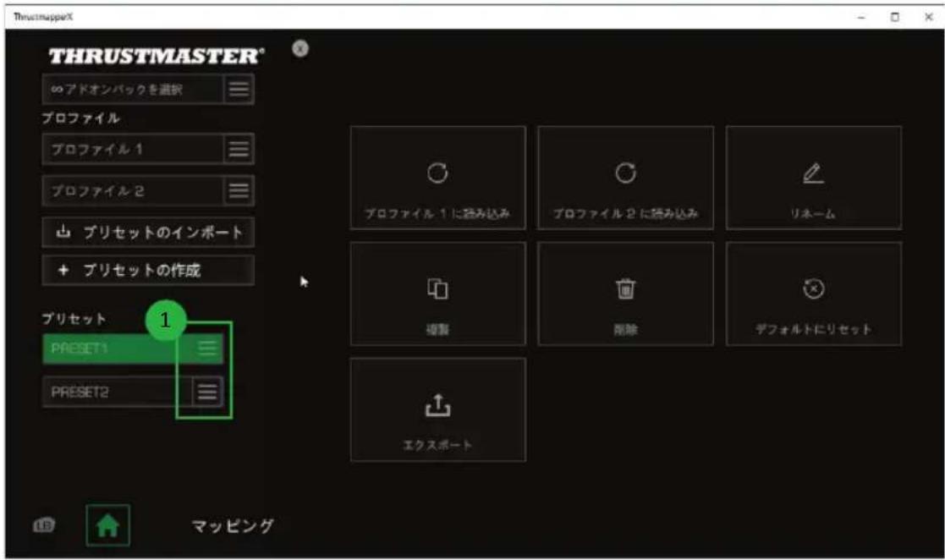945x560 pixels.
Task: Click the エクスポート export tile
Action: tap(438, 410)
